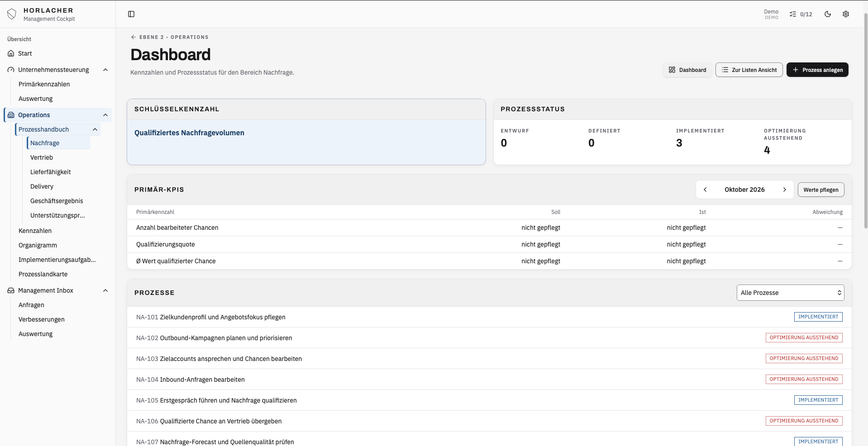Switch to Zur Listen Ansicht
This screenshot has height=446, width=868.
tap(749, 70)
